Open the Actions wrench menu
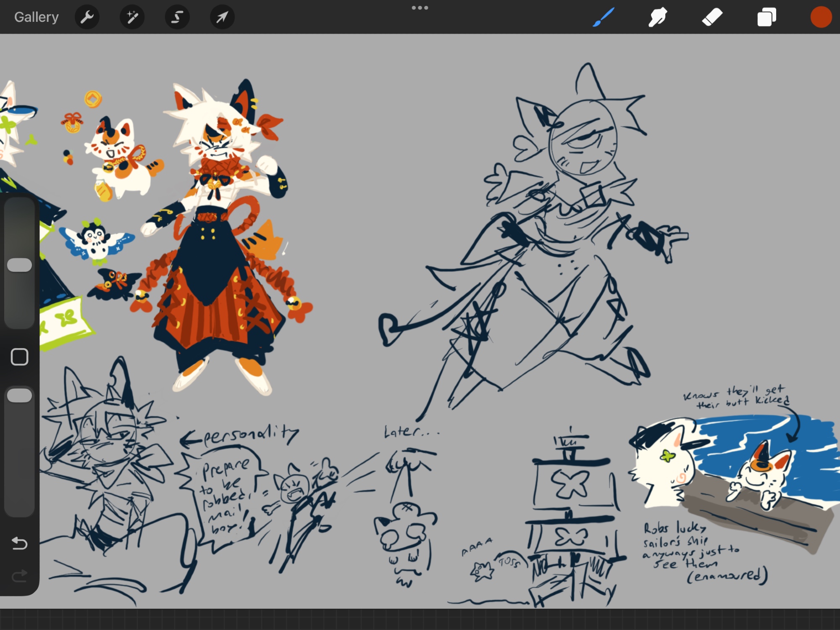This screenshot has height=630, width=840. [87, 17]
